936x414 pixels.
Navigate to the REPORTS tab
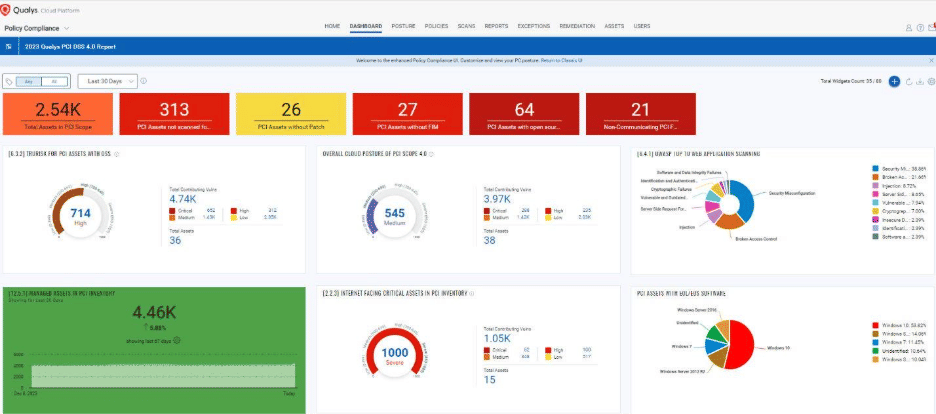pyautogui.click(x=496, y=26)
